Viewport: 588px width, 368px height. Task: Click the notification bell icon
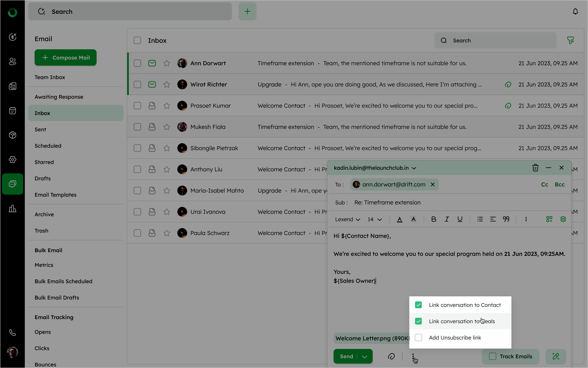[575, 12]
